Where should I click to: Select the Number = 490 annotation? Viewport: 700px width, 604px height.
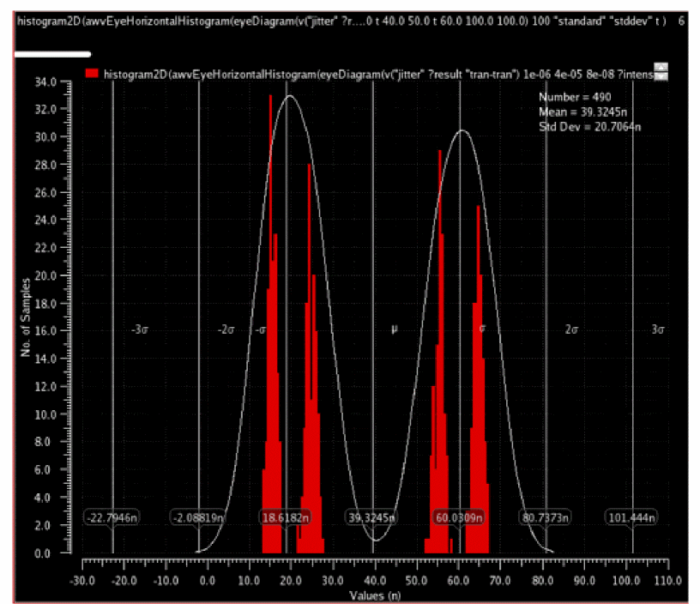click(x=575, y=97)
